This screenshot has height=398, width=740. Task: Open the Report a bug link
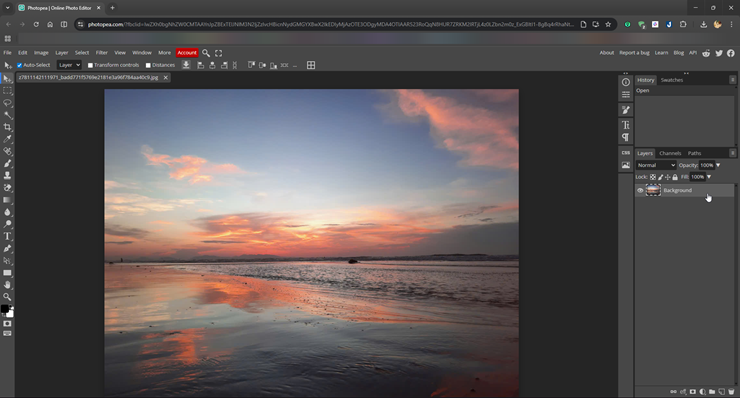tap(634, 53)
